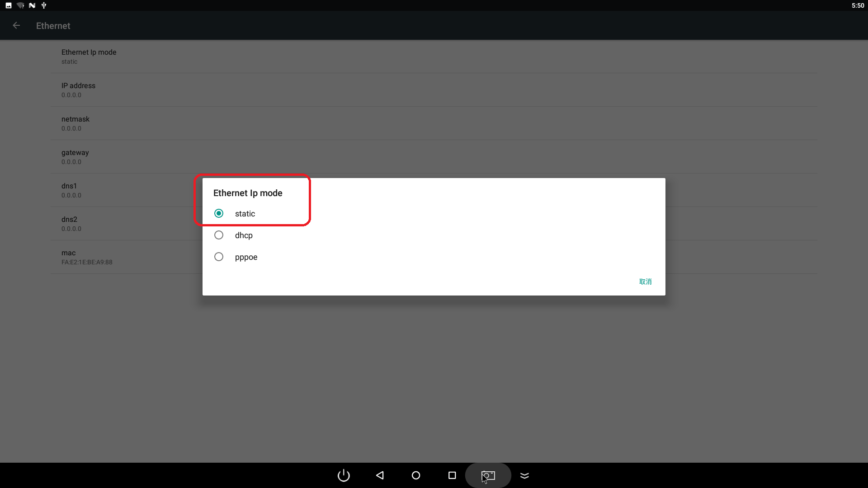The height and width of the screenshot is (488, 868).
Task: Tap the circle home navigation button
Action: pos(416,475)
